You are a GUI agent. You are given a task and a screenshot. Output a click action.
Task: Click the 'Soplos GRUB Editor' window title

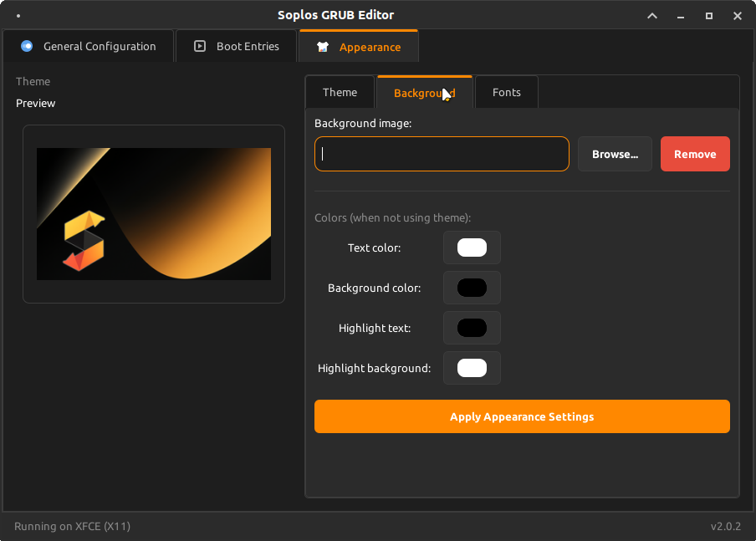point(335,15)
